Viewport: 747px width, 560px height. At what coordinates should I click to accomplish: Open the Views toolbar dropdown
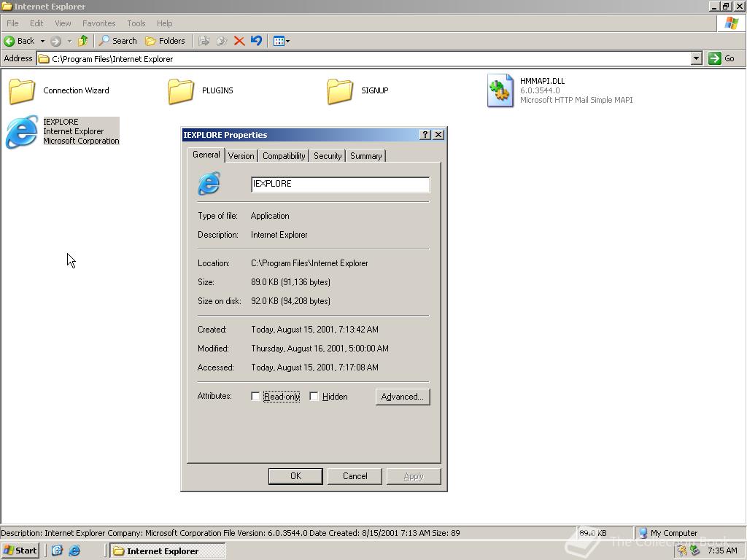[x=281, y=41]
